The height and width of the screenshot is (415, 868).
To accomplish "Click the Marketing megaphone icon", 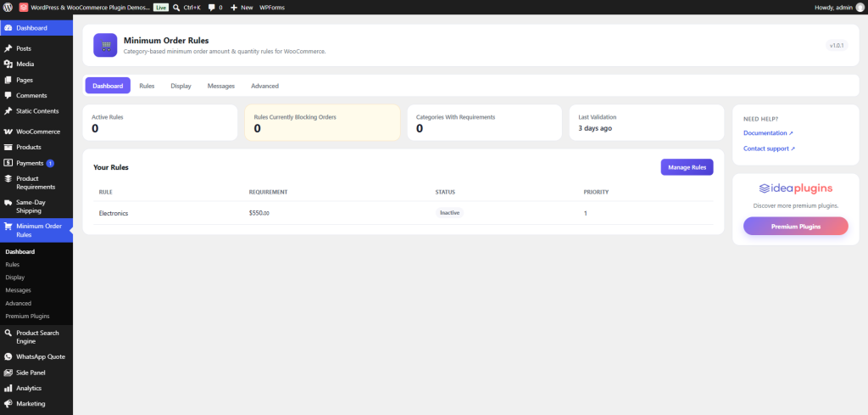I will tap(8, 403).
